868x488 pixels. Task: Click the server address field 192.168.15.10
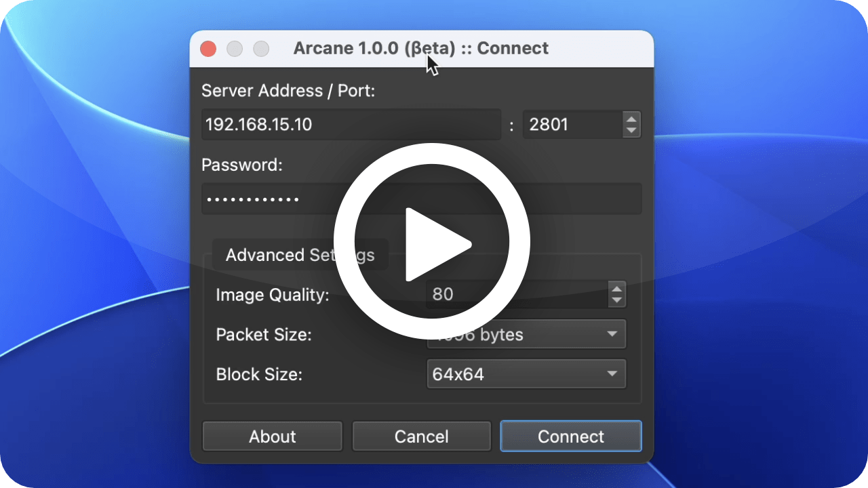coord(351,125)
